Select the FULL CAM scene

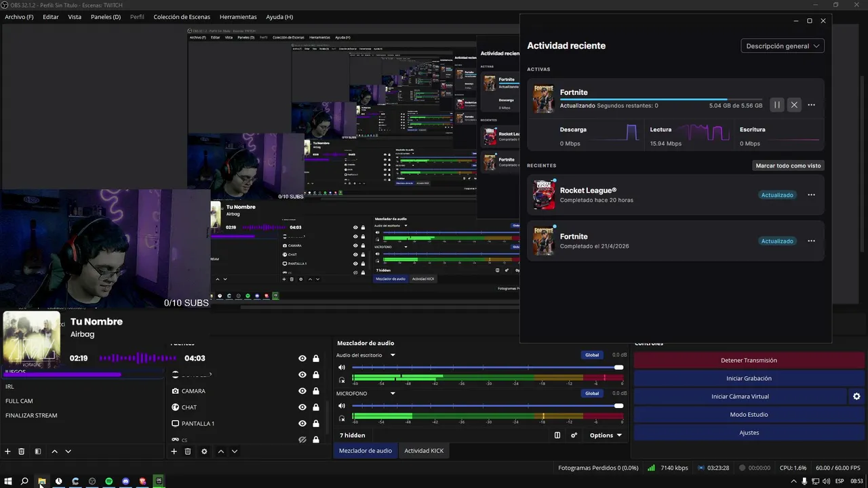pyautogui.click(x=19, y=401)
